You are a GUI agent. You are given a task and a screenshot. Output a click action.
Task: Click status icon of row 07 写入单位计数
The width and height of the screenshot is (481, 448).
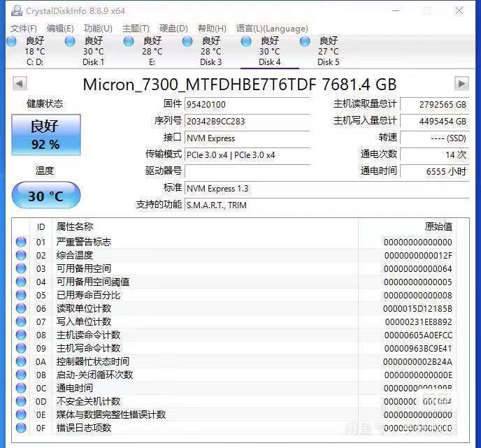click(21, 321)
